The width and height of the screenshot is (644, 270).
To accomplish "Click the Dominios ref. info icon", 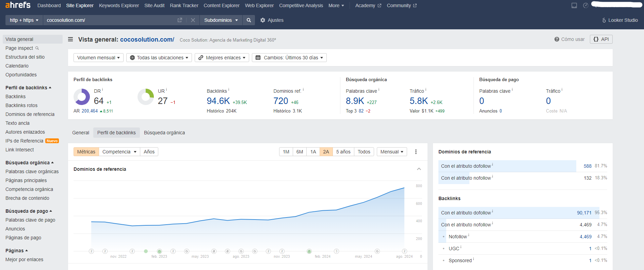I will (303, 90).
